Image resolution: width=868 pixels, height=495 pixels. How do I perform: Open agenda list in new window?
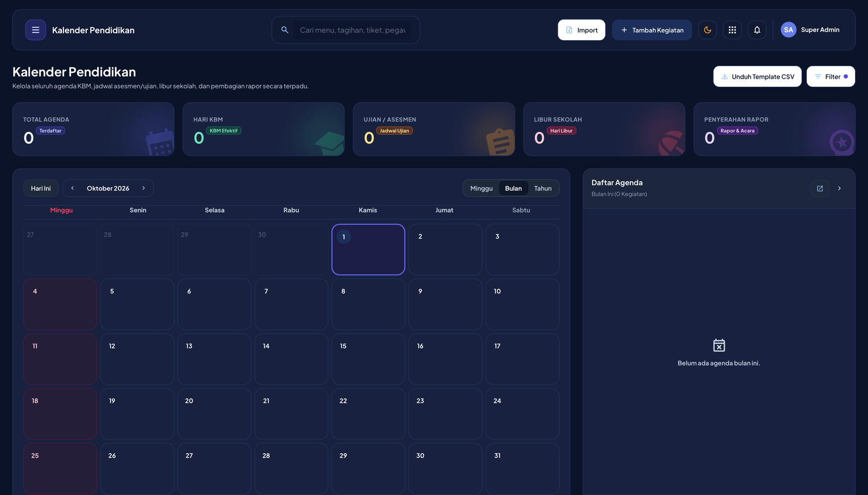tap(820, 188)
